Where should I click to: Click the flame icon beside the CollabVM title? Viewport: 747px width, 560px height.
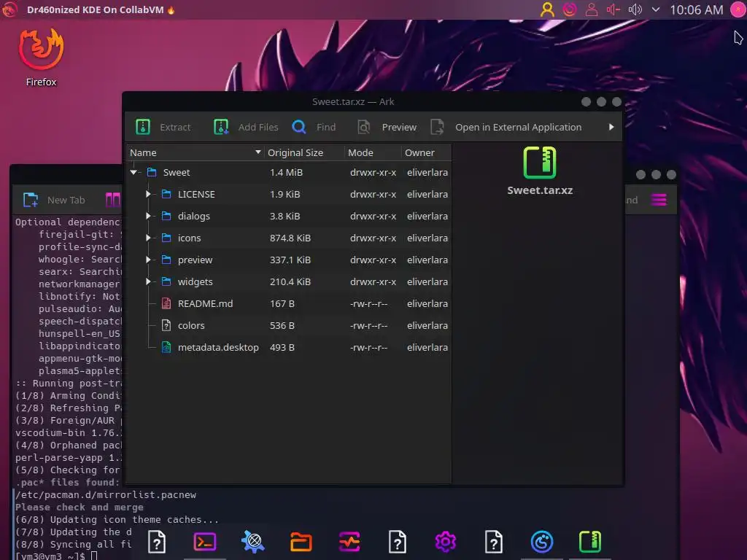pos(171,10)
